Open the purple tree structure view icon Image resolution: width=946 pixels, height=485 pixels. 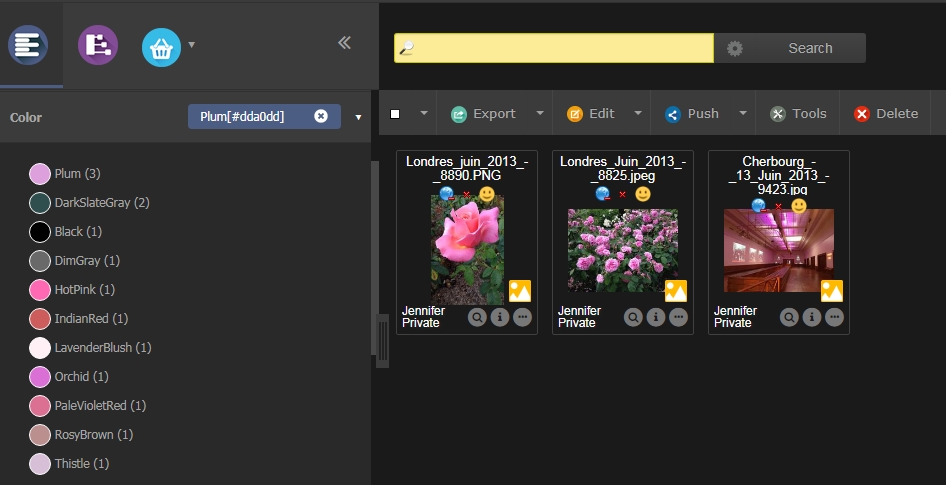tap(98, 45)
